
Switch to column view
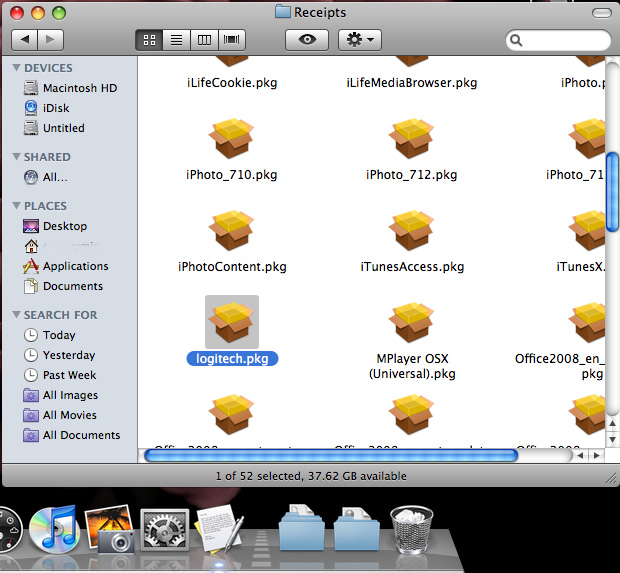[204, 40]
